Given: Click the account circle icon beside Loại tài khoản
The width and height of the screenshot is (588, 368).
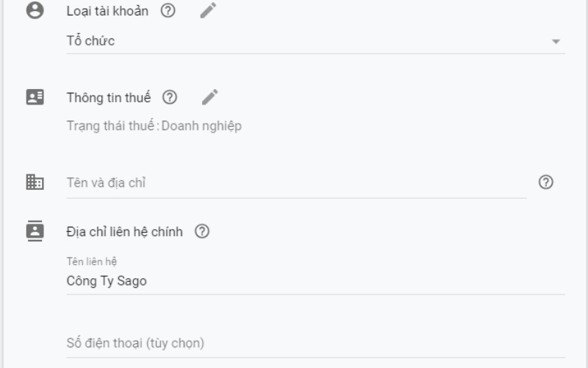Looking at the screenshot, I should click(35, 11).
